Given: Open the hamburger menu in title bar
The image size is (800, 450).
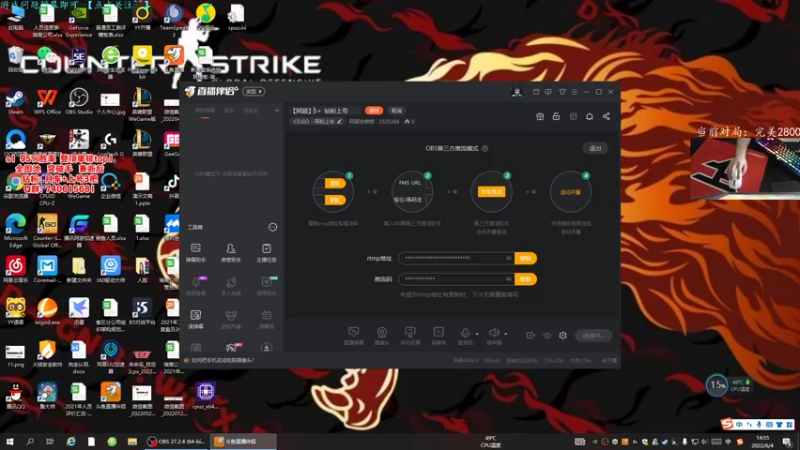Looking at the screenshot, I should tap(574, 92).
